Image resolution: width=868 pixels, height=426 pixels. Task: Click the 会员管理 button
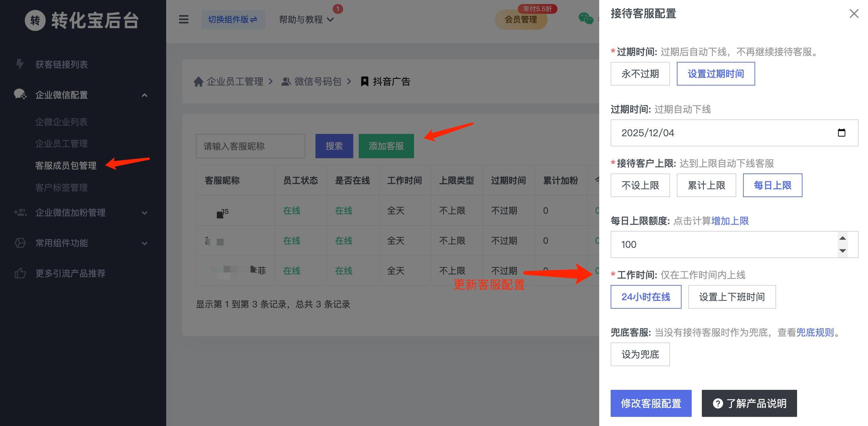pos(521,20)
